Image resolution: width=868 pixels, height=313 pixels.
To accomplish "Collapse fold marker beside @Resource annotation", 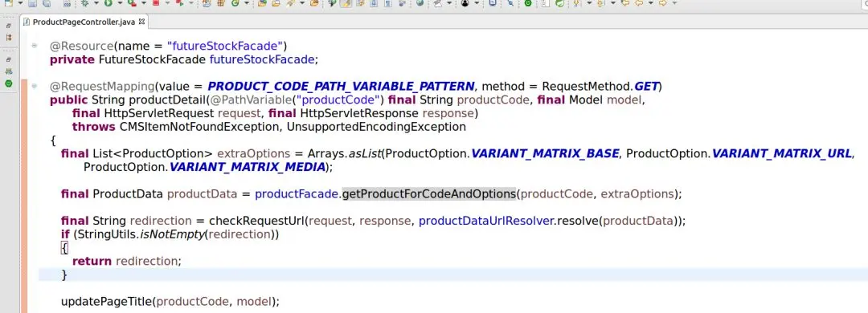I will (35, 46).
